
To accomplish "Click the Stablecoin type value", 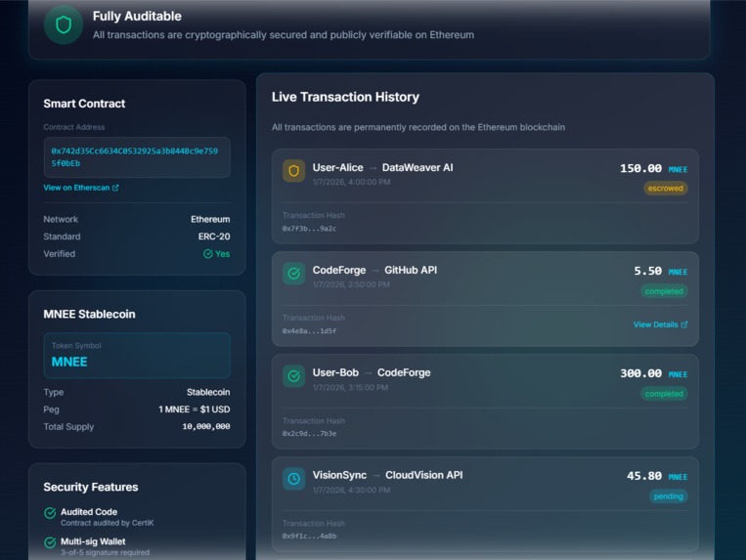I will click(208, 392).
